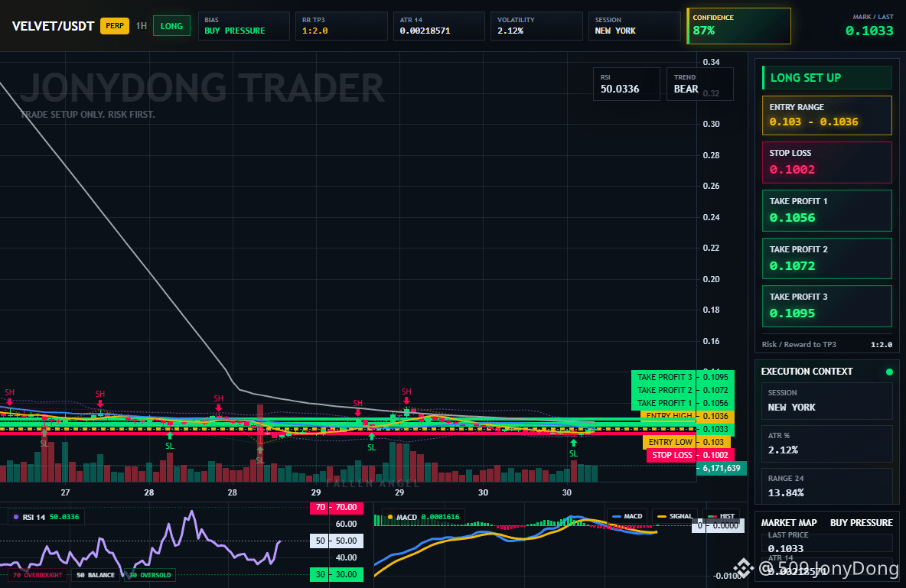Toggle the HIST histogram legend

(x=721, y=516)
